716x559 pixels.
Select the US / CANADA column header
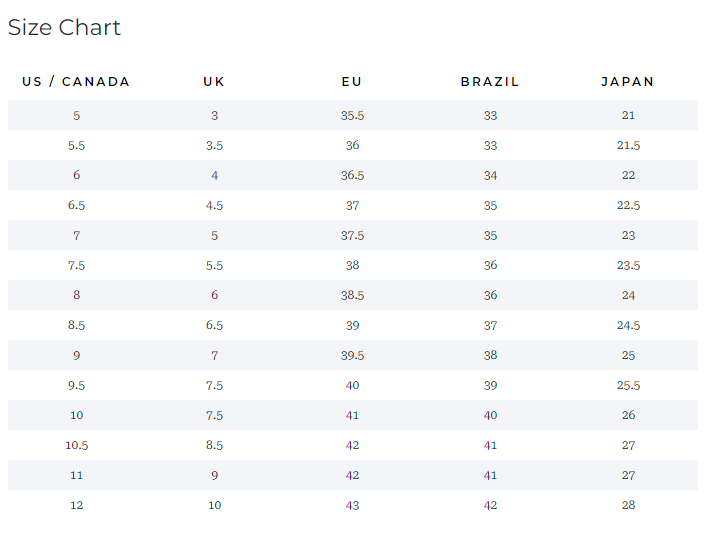(76, 82)
